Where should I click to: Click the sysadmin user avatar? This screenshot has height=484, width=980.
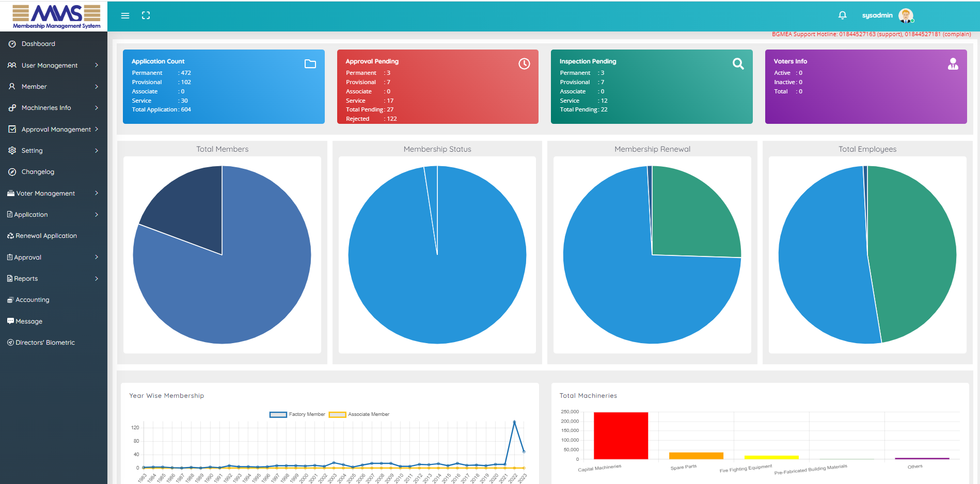pos(905,15)
